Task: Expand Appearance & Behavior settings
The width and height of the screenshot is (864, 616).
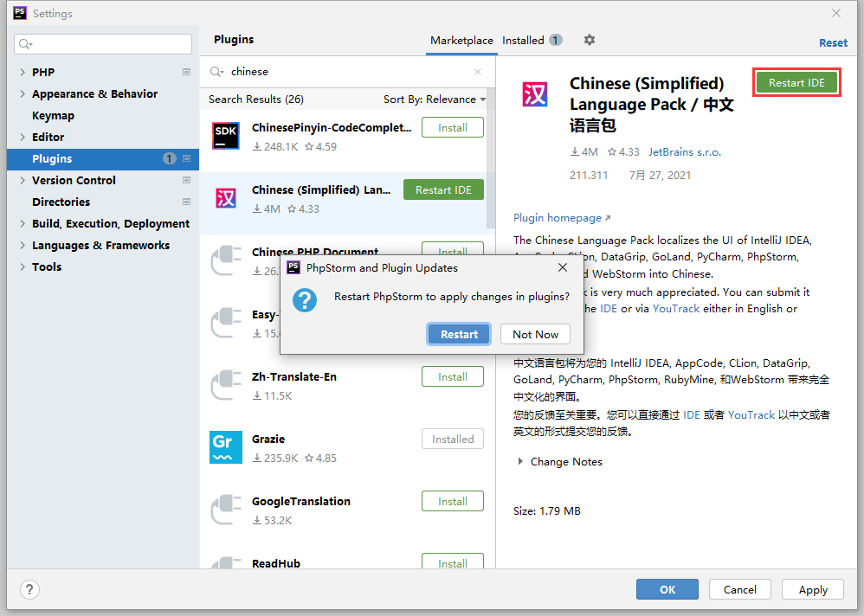Action: click(x=23, y=93)
